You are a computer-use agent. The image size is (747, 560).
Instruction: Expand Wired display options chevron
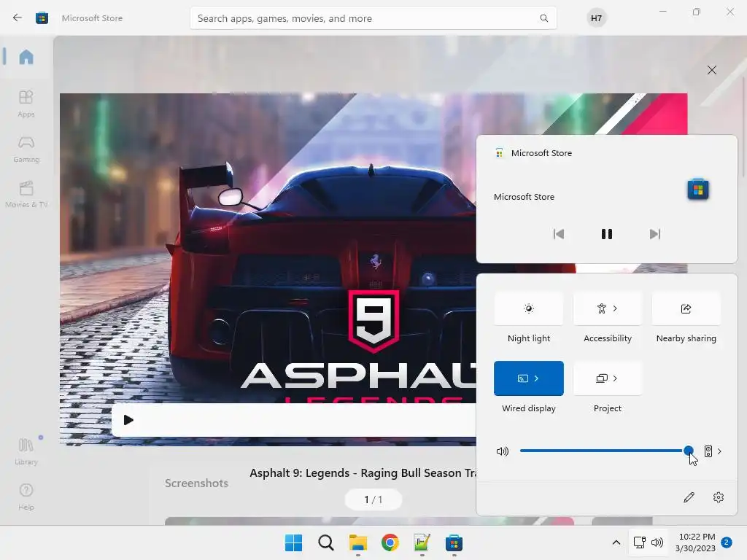point(536,378)
